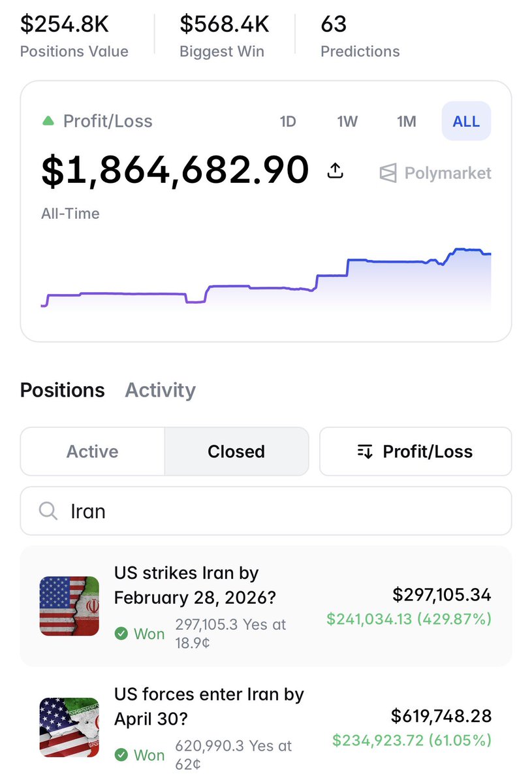Click the Polymarket logo icon

(388, 173)
